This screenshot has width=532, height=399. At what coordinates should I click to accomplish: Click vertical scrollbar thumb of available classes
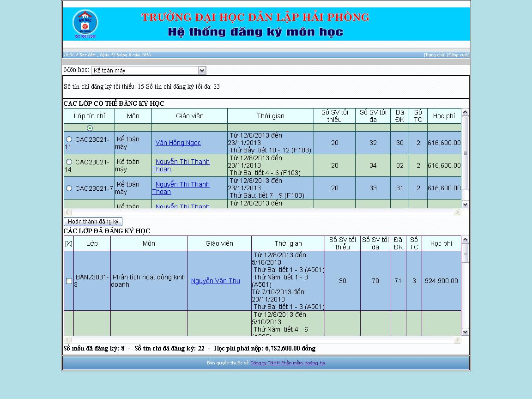[x=465, y=153]
